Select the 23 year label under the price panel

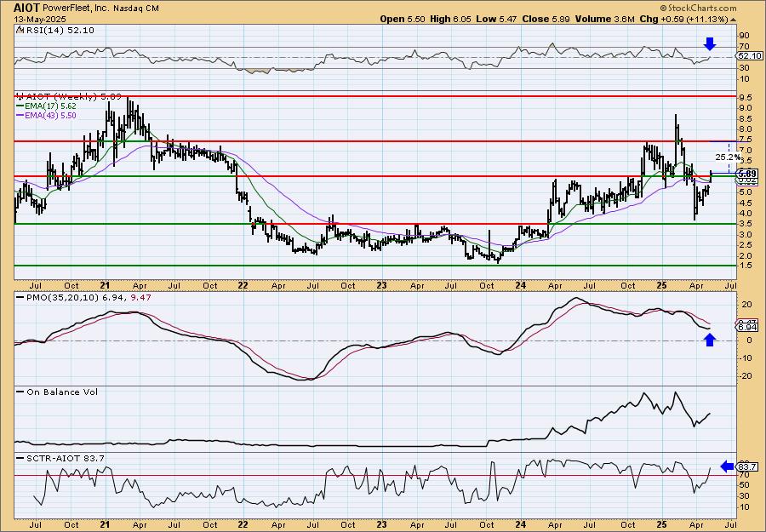point(381,285)
